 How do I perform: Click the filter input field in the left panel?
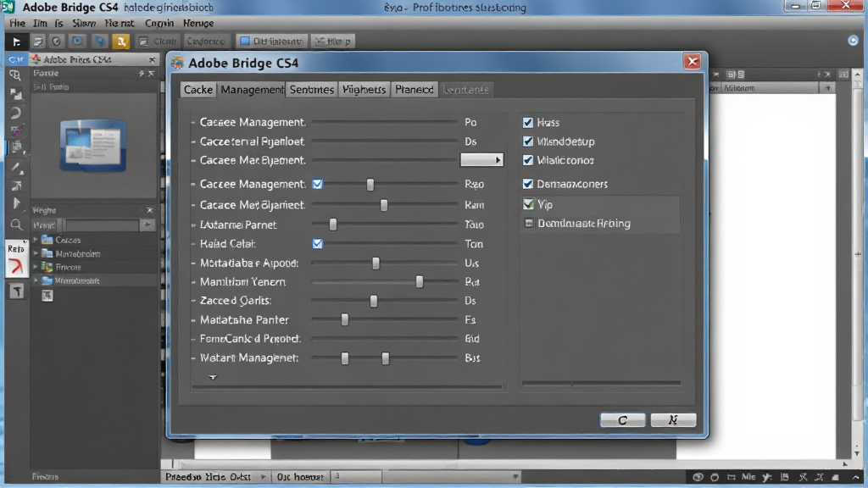click(101, 225)
